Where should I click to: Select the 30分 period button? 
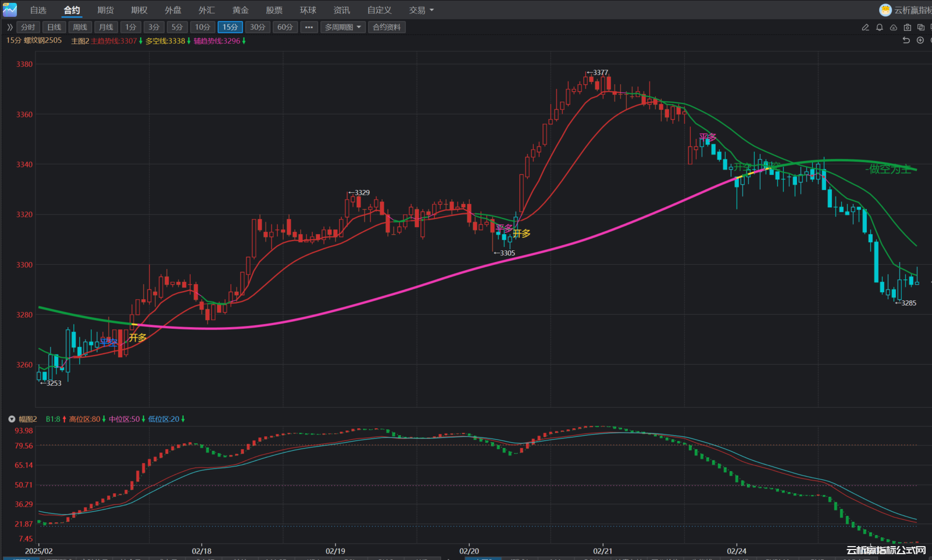(258, 27)
